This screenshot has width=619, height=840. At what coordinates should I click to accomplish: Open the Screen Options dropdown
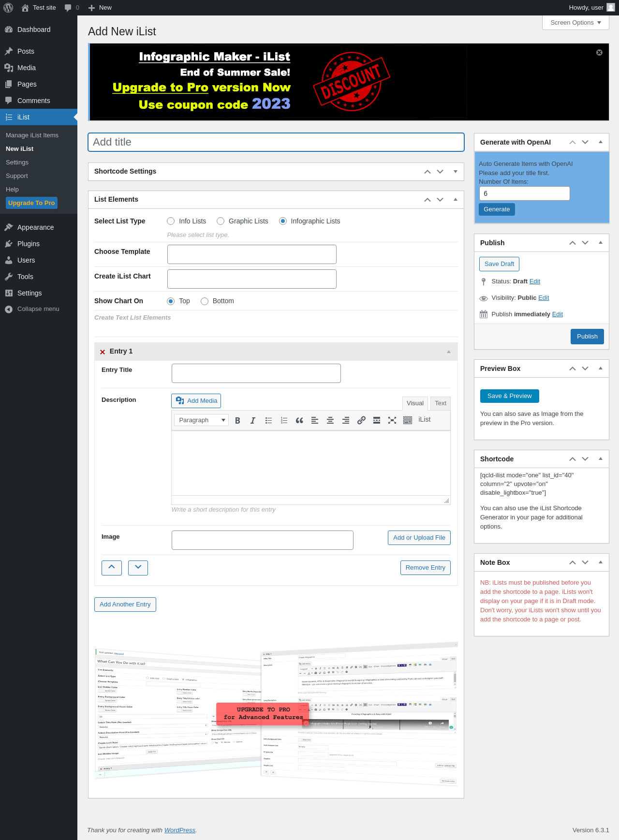point(575,23)
